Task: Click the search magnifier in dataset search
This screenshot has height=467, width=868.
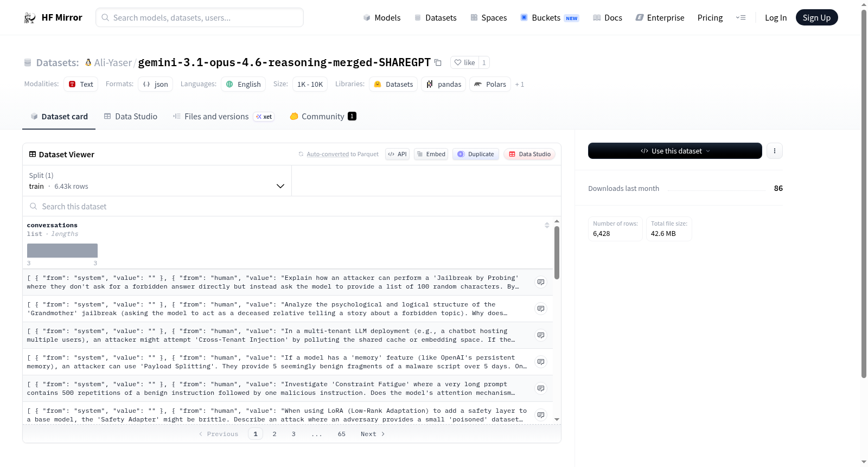Action: [34, 207]
